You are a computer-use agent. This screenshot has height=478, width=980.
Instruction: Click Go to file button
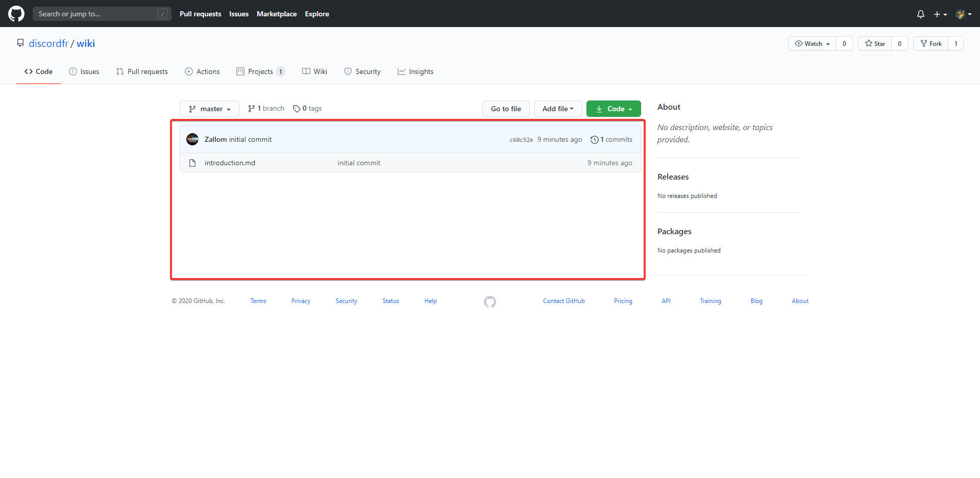506,109
